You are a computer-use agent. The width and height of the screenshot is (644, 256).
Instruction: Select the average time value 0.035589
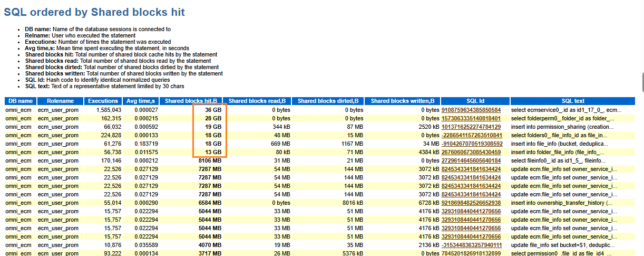(147, 245)
